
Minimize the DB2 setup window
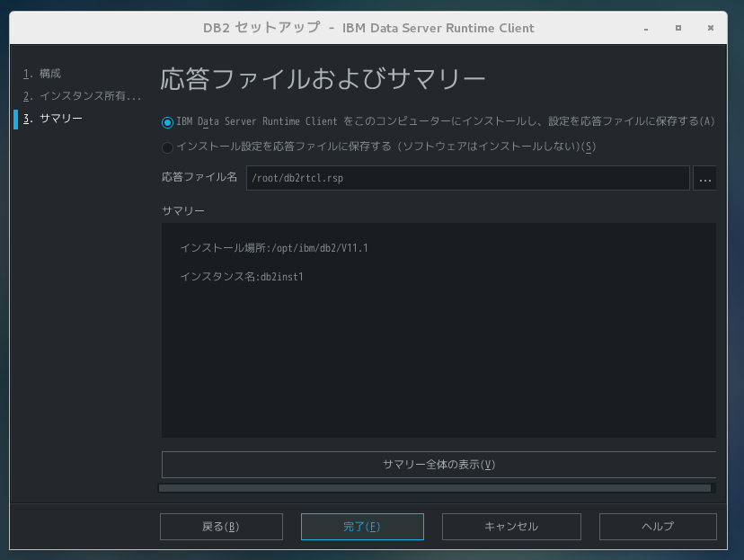pyautogui.click(x=645, y=28)
